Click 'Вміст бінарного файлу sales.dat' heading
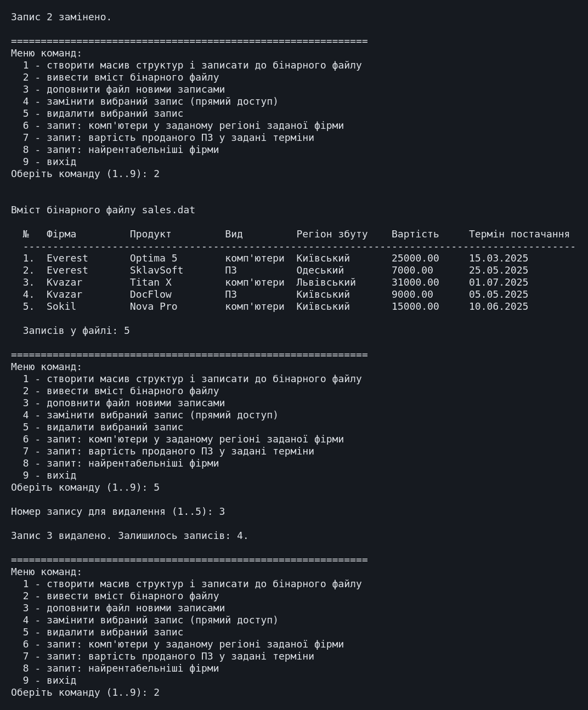 103,210
